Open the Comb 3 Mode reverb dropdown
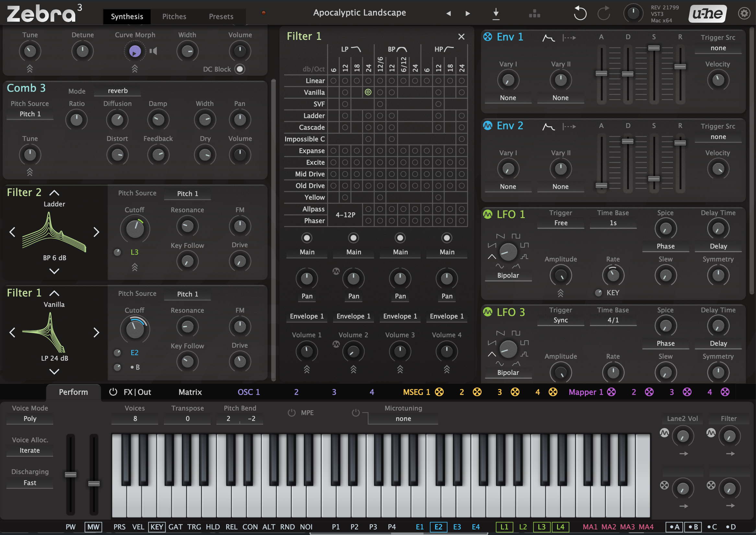Viewport: 756px width, 535px height. [118, 91]
